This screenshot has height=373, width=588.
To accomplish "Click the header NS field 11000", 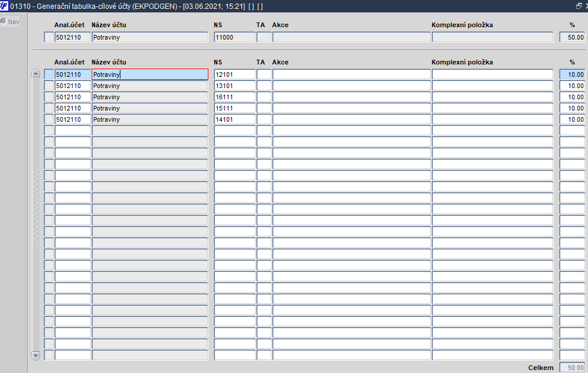I will point(235,37).
